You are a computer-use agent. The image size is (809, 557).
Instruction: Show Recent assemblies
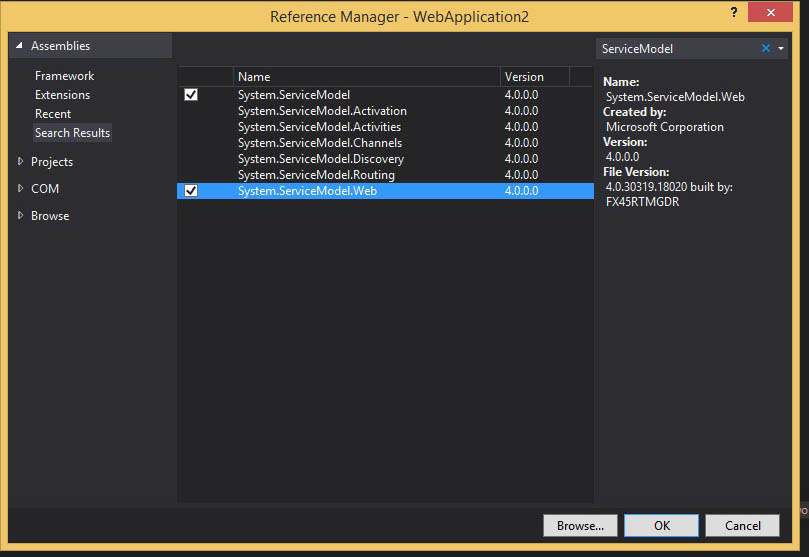(x=53, y=113)
